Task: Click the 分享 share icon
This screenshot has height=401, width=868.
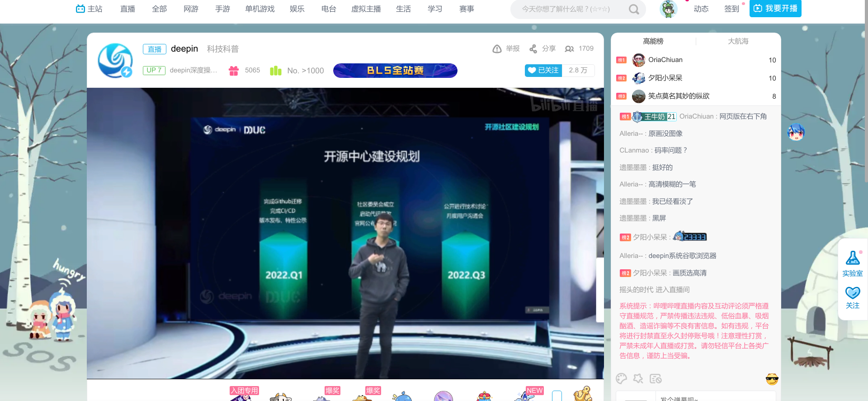Action: 533,49
